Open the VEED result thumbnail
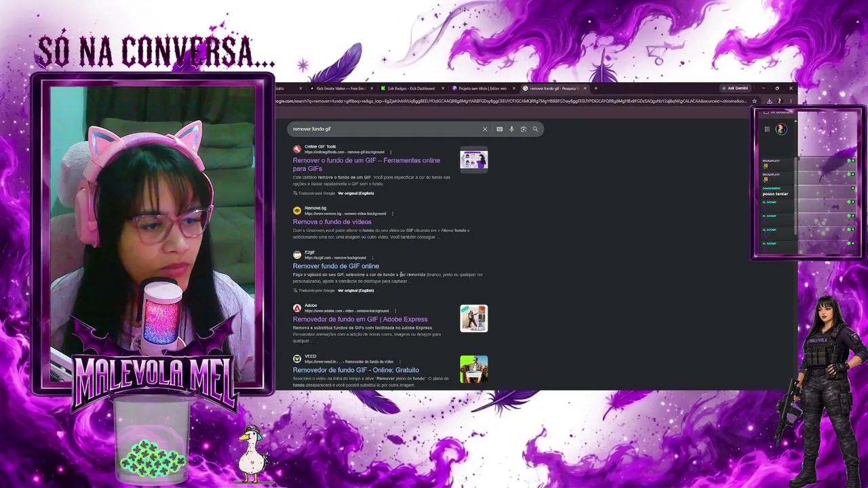Screen dimensions: 868x488 click(x=473, y=369)
